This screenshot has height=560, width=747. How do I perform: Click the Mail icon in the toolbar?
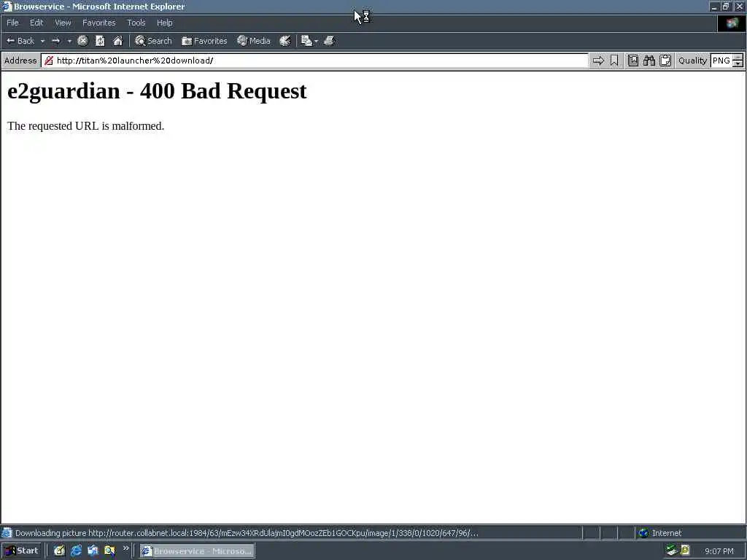(x=306, y=41)
